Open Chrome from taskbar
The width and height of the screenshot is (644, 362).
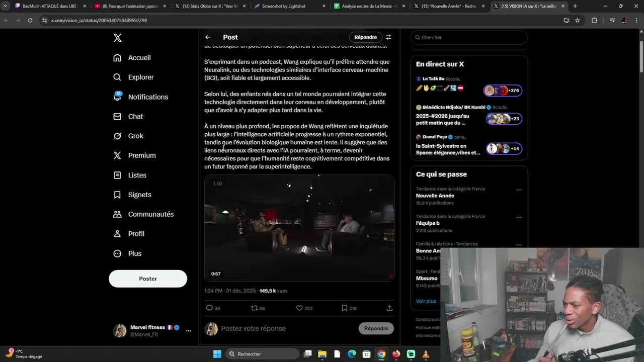pyautogui.click(x=381, y=354)
